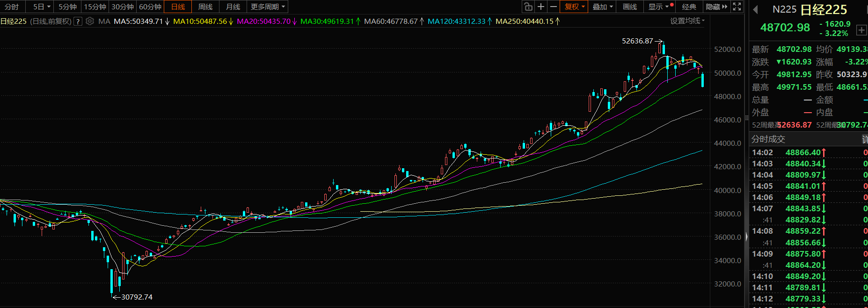Viewport: 868px width, 308px height.
Task: Zoom out chart with minus icon
Action: (554, 7)
